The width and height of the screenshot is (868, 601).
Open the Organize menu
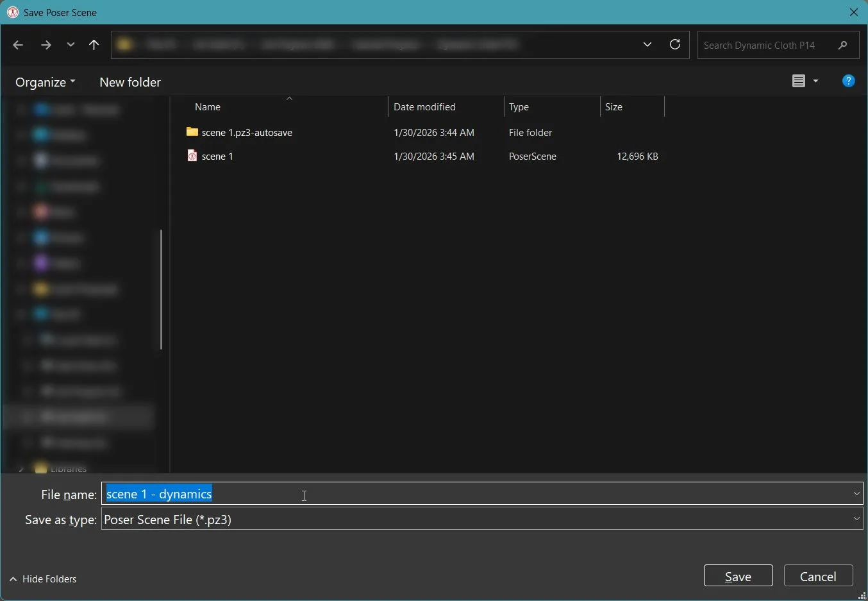click(44, 81)
